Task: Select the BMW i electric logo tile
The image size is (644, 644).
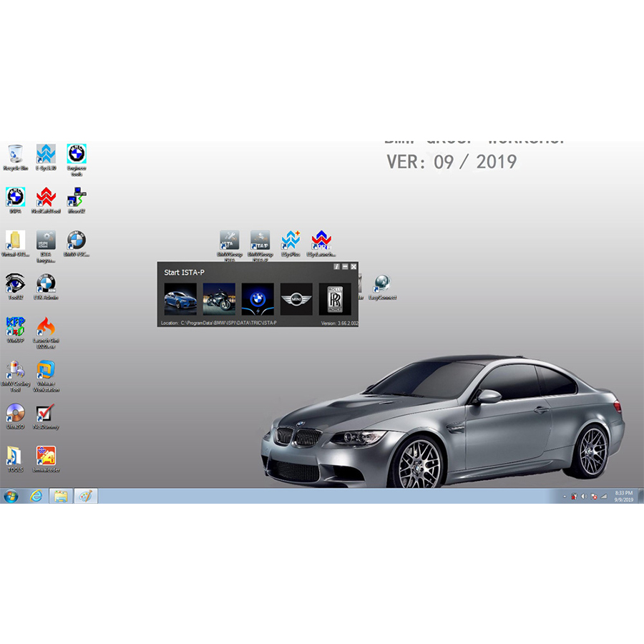Action: (x=257, y=299)
